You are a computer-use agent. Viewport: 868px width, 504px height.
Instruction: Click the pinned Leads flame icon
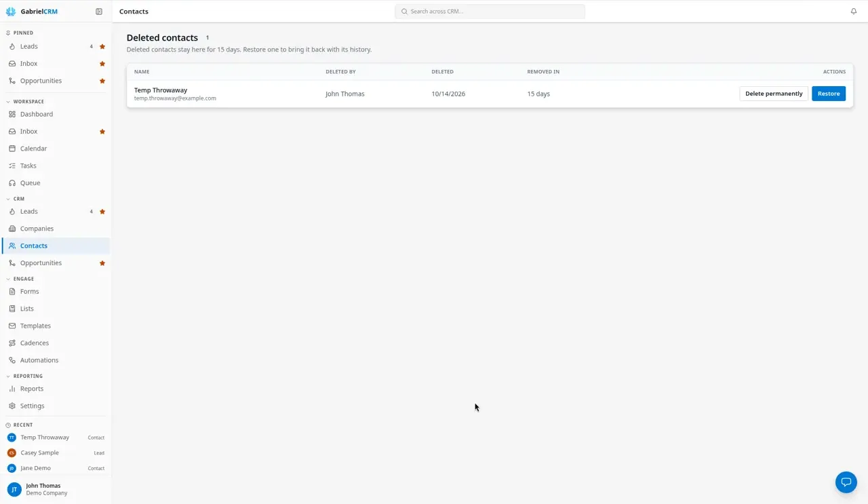pyautogui.click(x=12, y=47)
